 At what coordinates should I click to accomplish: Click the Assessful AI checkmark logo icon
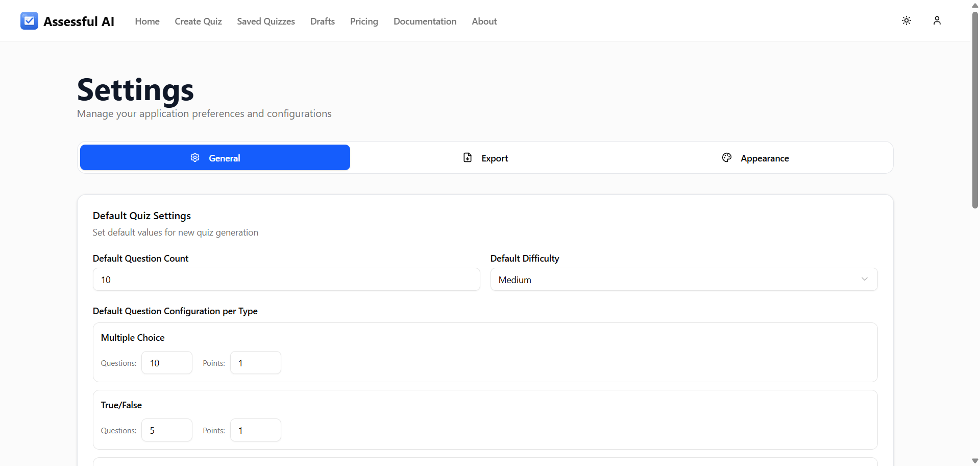pyautogui.click(x=29, y=21)
